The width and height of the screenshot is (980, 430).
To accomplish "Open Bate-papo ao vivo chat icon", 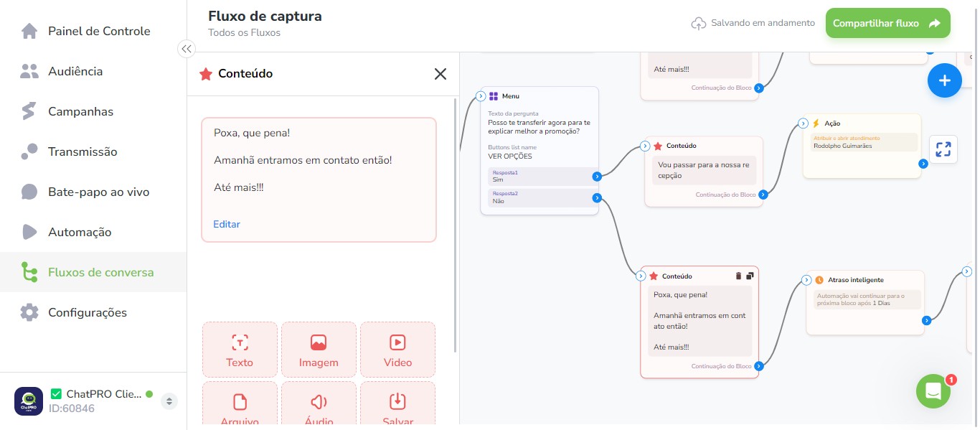I will click(29, 192).
